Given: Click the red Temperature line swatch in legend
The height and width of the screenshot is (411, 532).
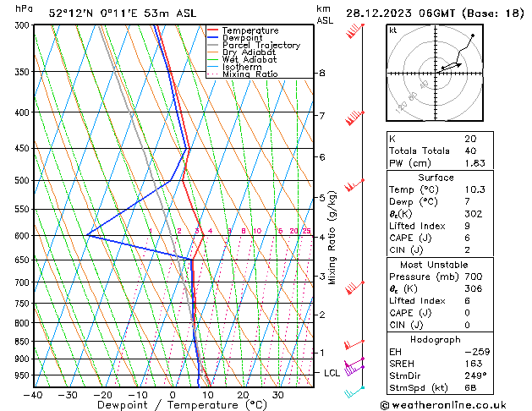Looking at the screenshot, I should (x=213, y=30).
